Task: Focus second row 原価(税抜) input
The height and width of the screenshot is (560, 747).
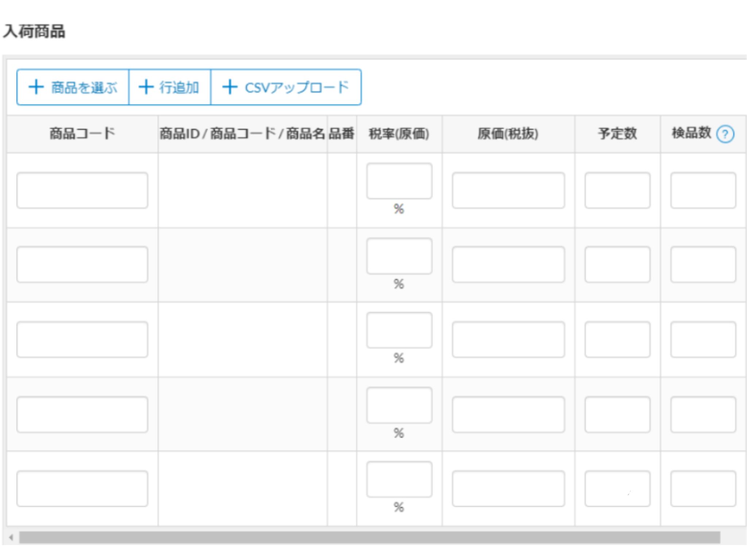Action: [508, 265]
